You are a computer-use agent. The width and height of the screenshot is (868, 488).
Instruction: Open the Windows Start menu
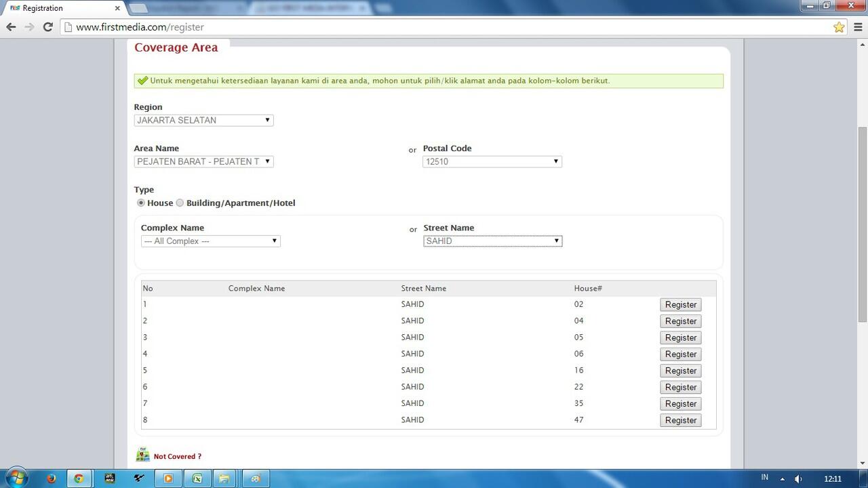pos(16,478)
